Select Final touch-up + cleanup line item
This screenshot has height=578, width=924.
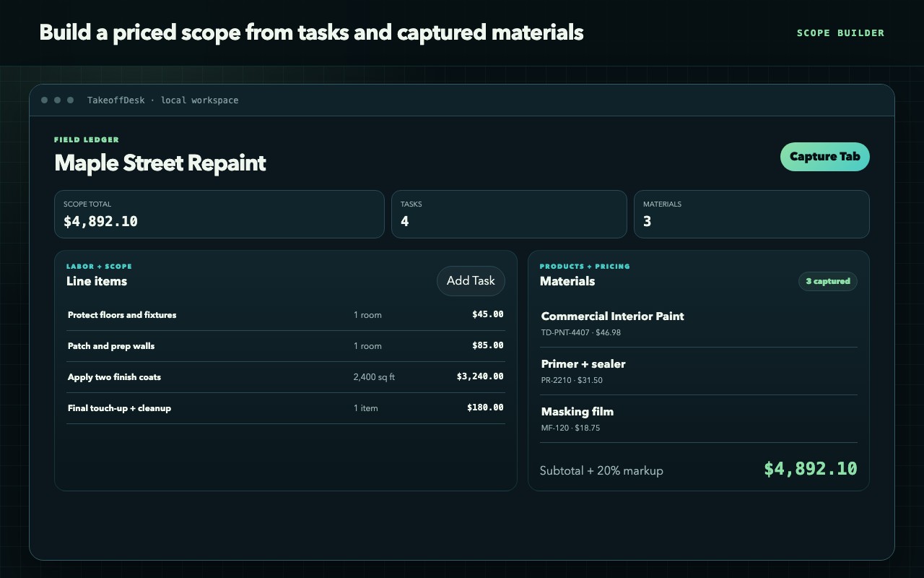[286, 408]
